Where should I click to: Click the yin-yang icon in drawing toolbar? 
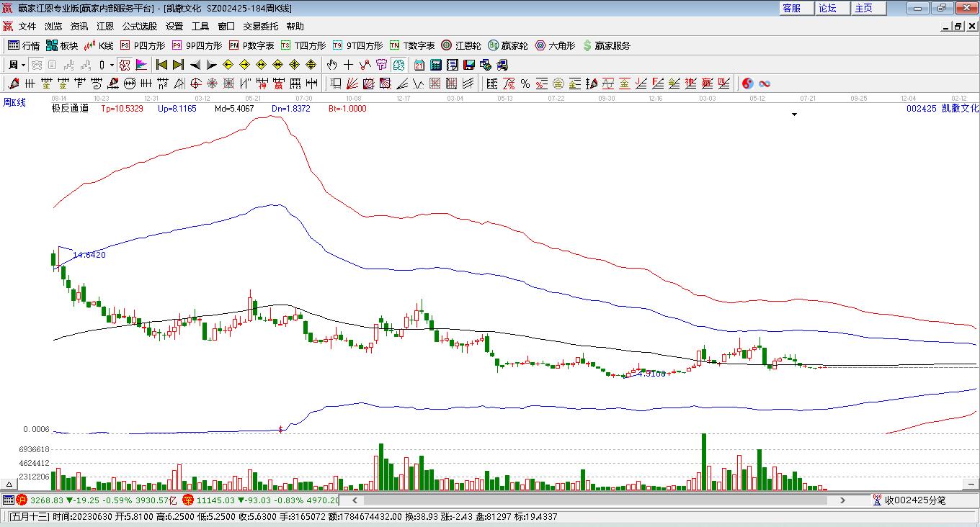tap(747, 84)
